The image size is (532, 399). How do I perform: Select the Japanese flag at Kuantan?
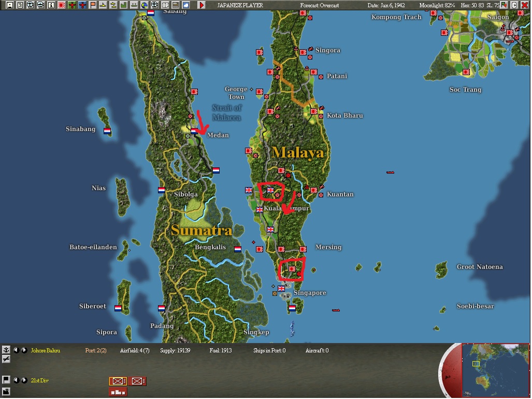tap(314, 190)
